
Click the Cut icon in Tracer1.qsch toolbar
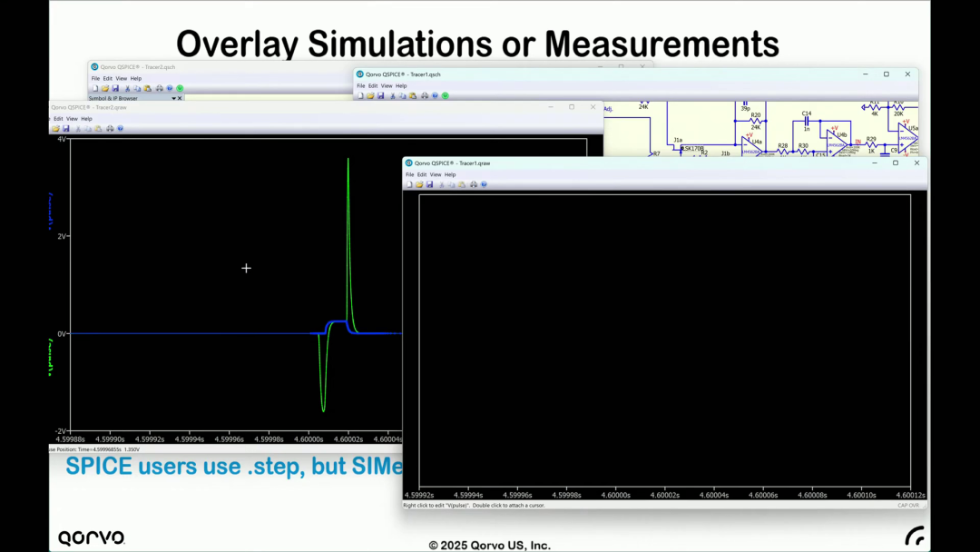(393, 96)
